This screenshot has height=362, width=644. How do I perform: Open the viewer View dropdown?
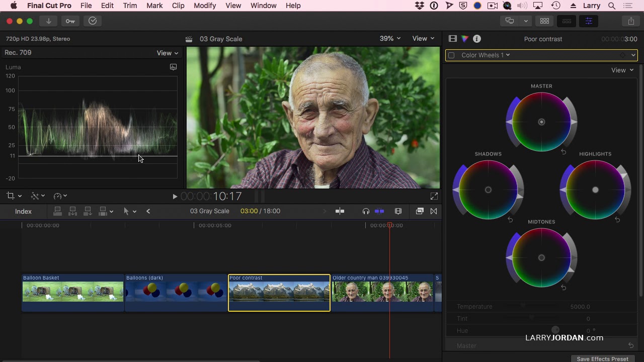point(423,39)
